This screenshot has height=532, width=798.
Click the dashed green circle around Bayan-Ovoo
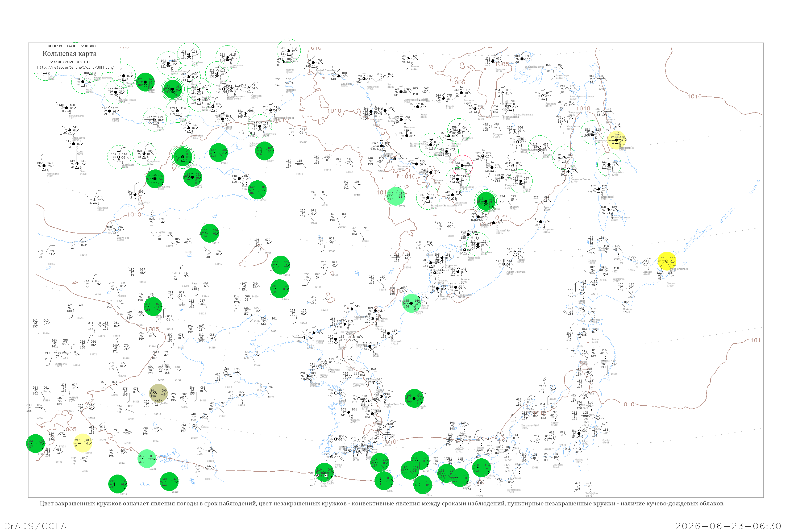[x=144, y=154]
